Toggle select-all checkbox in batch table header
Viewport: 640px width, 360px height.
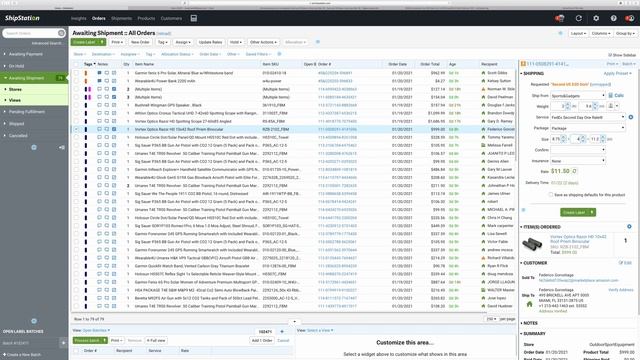pyautogui.click(x=76, y=351)
